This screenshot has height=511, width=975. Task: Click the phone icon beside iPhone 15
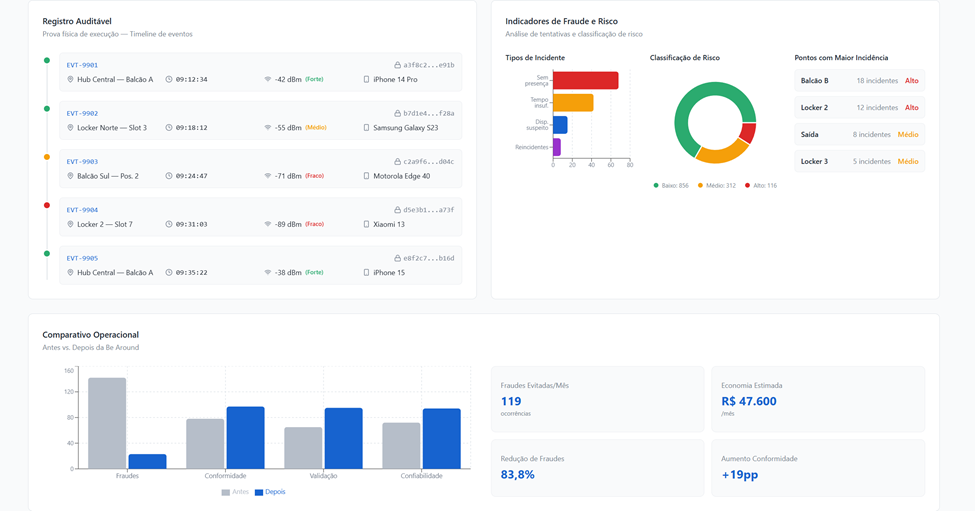click(366, 272)
